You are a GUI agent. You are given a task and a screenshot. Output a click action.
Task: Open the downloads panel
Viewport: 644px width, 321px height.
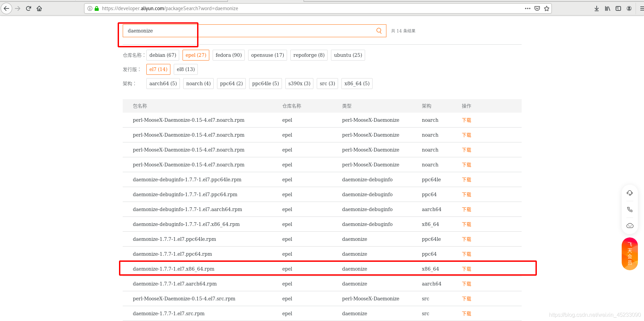pos(597,8)
